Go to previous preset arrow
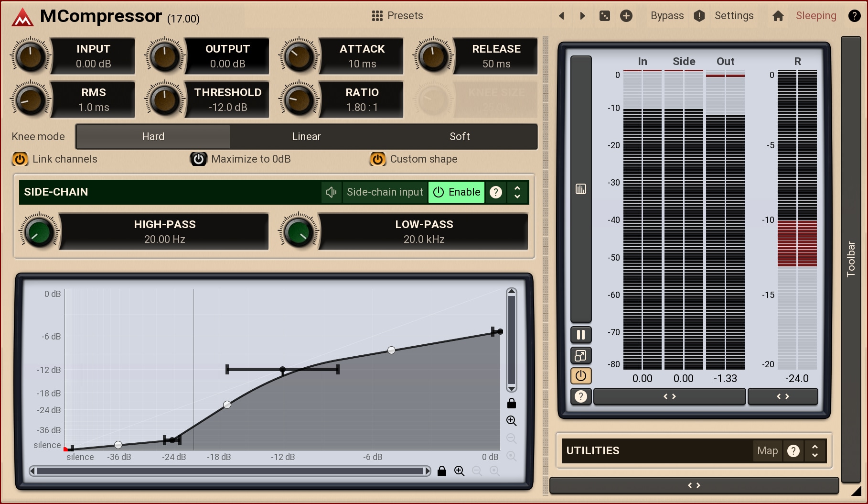This screenshot has width=868, height=504. pos(562,16)
